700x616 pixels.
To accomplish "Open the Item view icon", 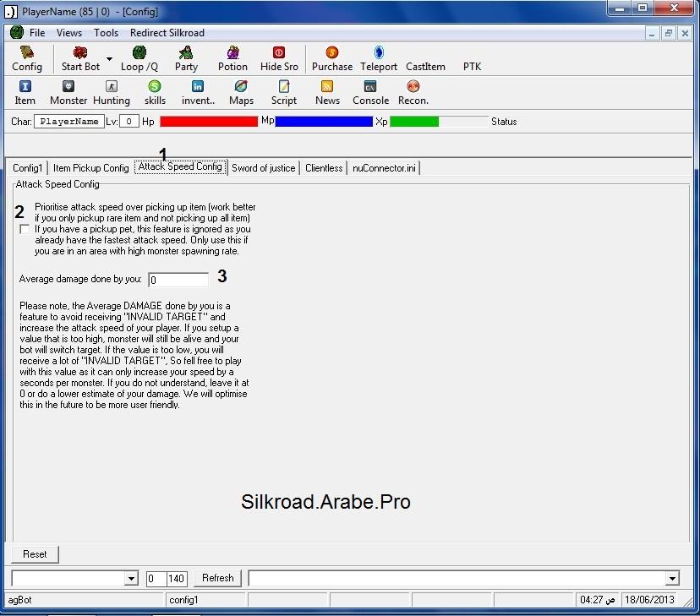I will pos(25,93).
